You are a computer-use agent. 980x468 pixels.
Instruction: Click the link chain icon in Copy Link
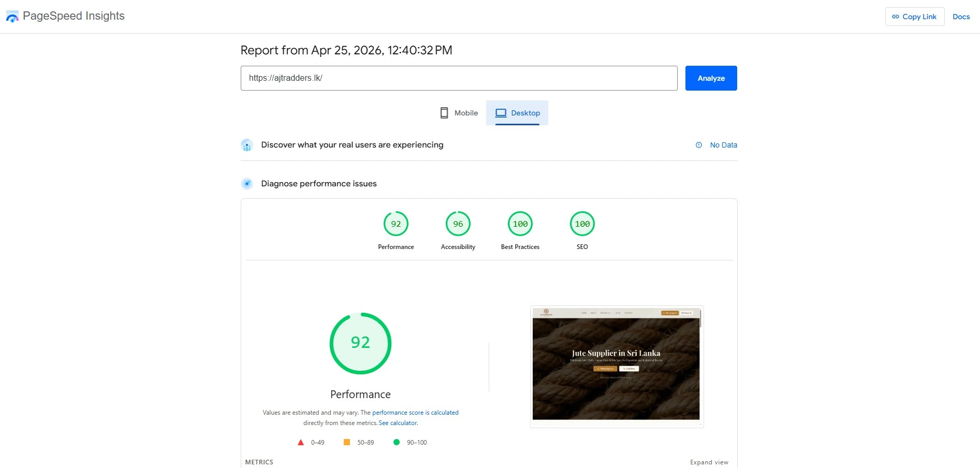tap(896, 17)
